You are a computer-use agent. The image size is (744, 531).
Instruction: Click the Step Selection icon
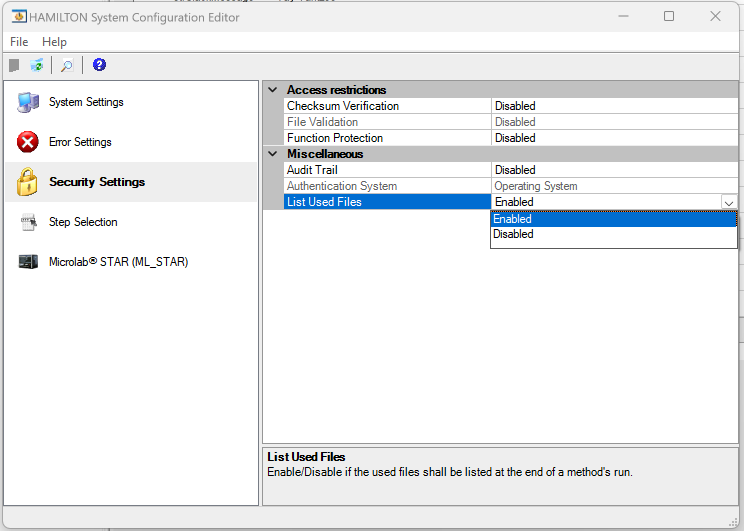tap(28, 222)
